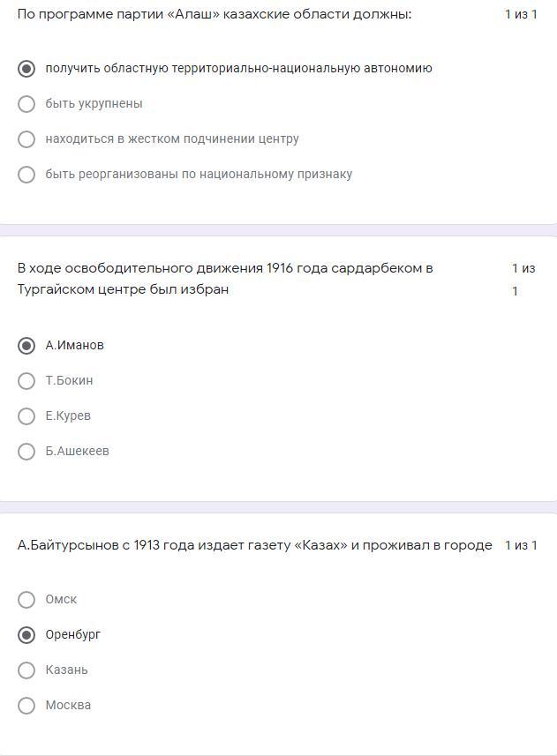Click the question text about партии «Алаш»
Screen dimensions: 557x756
pos(215,14)
